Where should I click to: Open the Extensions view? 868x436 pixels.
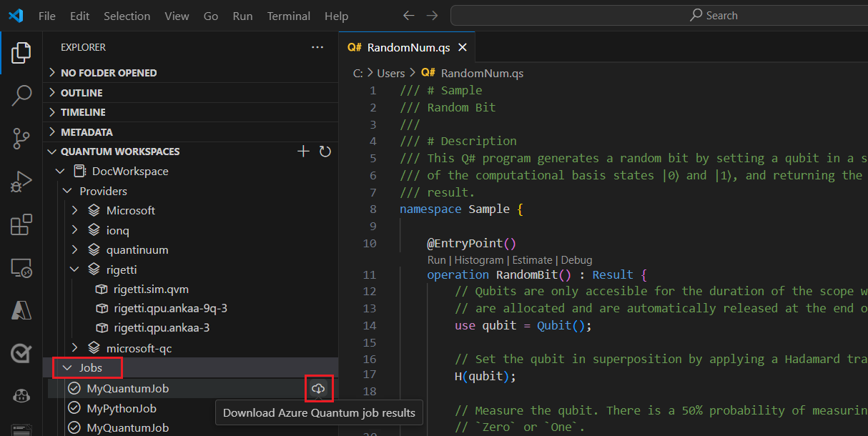click(21, 224)
